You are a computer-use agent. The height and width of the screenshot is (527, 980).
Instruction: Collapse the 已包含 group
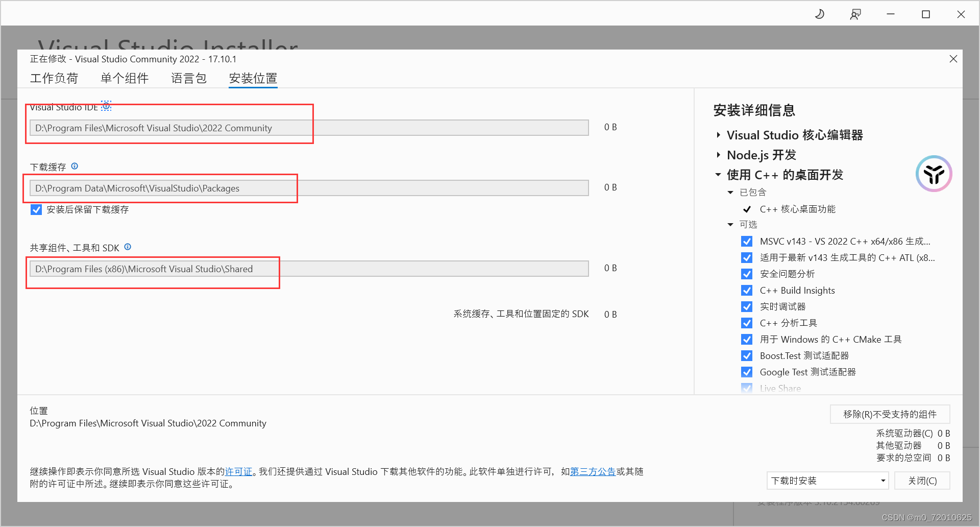[730, 193]
